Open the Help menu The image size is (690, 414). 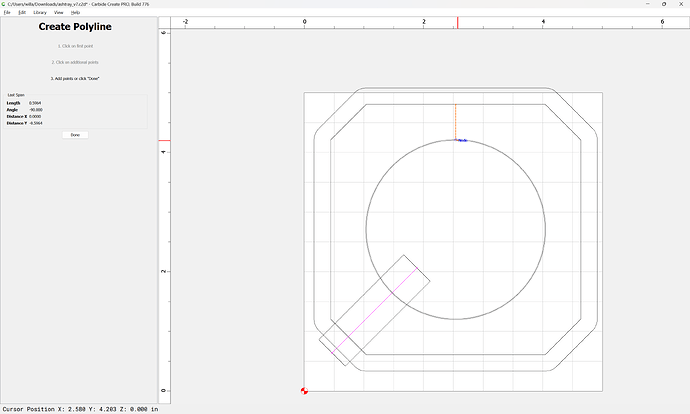point(75,12)
